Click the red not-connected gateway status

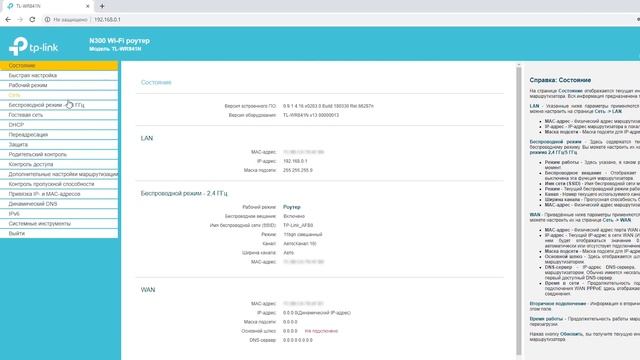tap(321, 331)
